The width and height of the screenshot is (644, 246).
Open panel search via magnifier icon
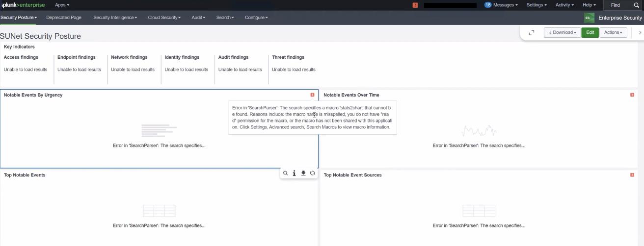click(285, 173)
